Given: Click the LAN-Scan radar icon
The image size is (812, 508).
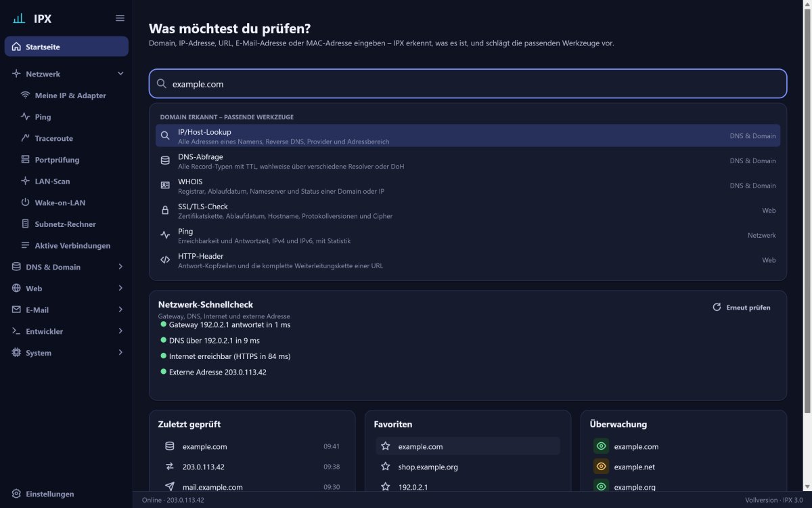Looking at the screenshot, I should [26, 181].
